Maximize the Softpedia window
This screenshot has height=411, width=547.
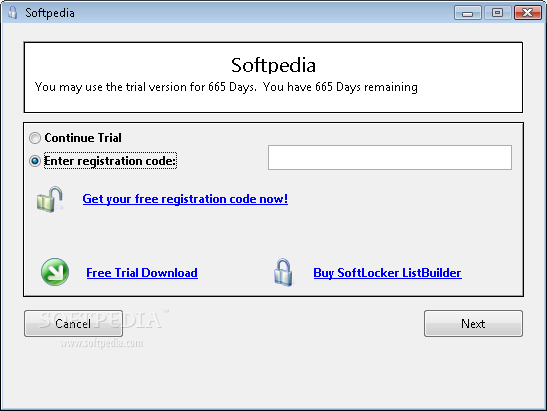(497, 13)
